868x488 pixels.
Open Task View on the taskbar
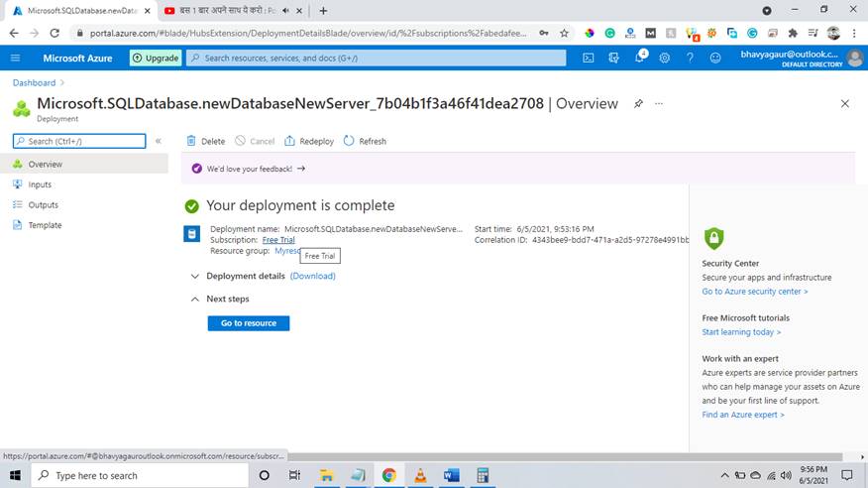tap(294, 475)
